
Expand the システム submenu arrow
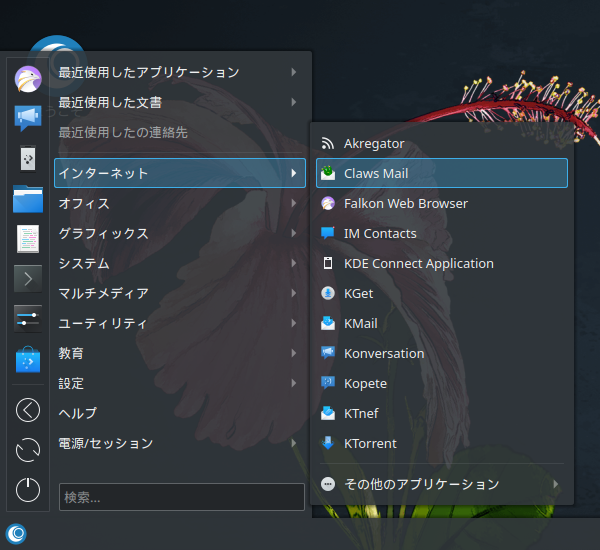pyautogui.click(x=294, y=263)
